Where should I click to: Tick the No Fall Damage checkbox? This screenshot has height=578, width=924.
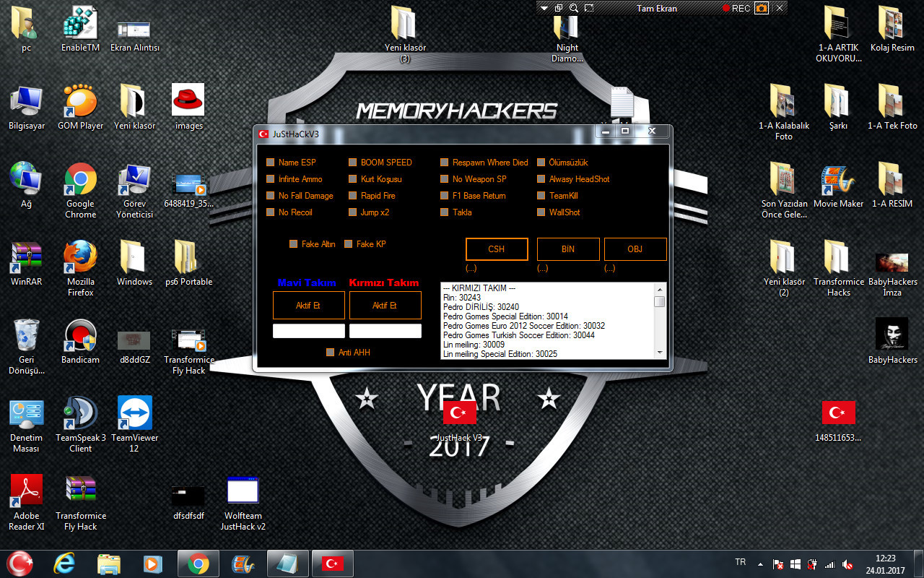click(x=271, y=196)
